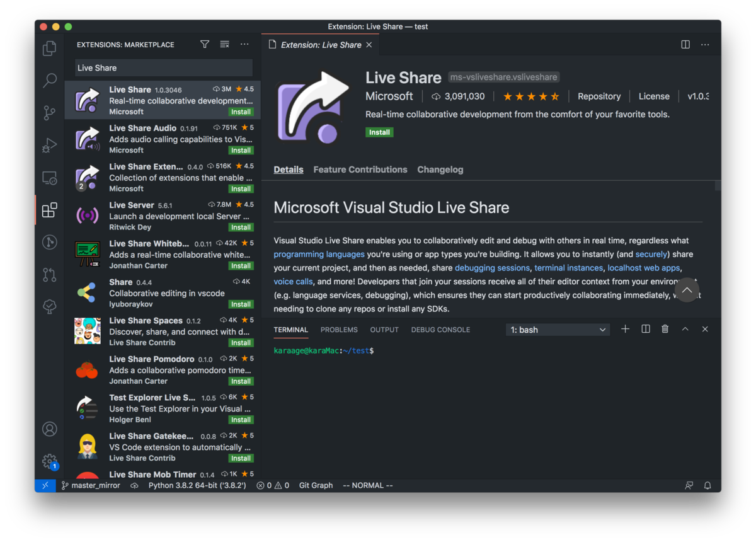Select the PROBLEMS panel tab

[x=339, y=330]
